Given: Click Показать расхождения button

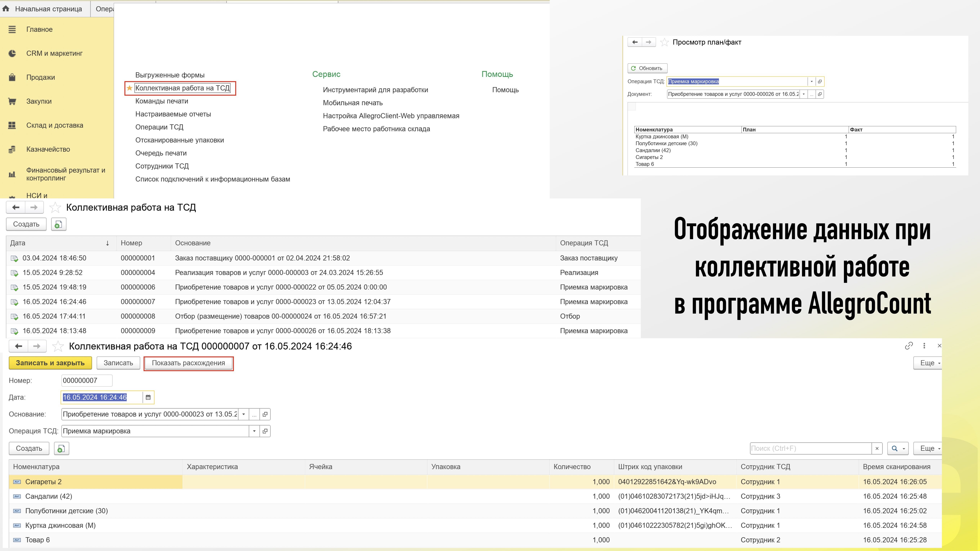Looking at the screenshot, I should tap(188, 363).
